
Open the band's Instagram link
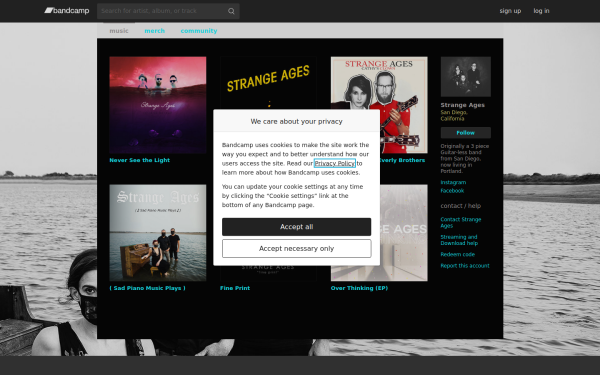[453, 183]
